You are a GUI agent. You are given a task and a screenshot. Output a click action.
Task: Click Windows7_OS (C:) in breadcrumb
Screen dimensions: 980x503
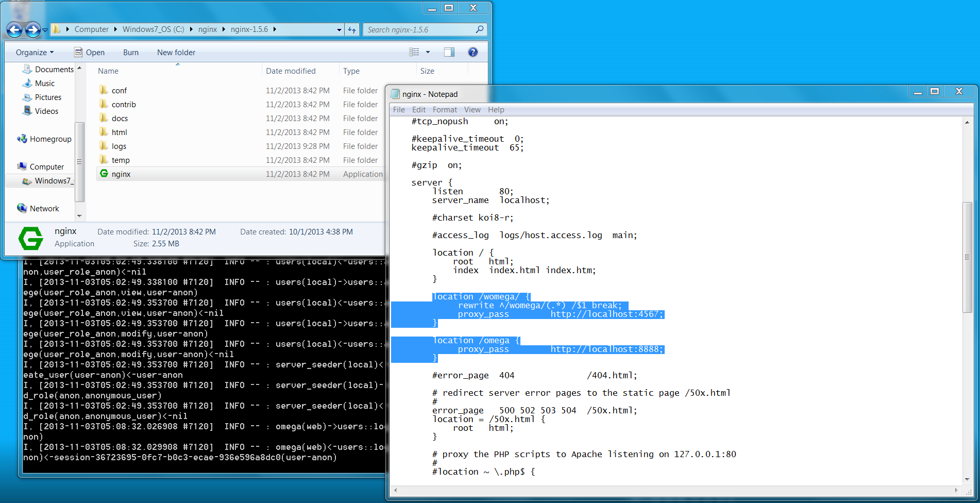[153, 29]
